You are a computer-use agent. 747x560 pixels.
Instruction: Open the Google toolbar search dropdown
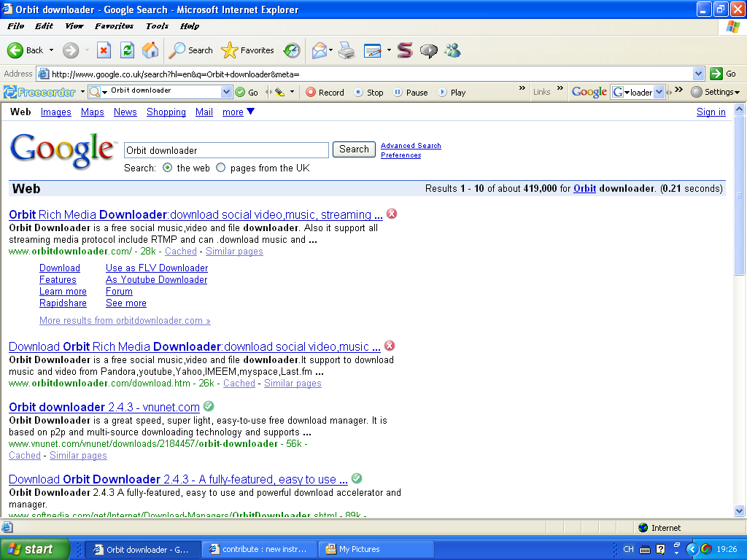coord(659,92)
